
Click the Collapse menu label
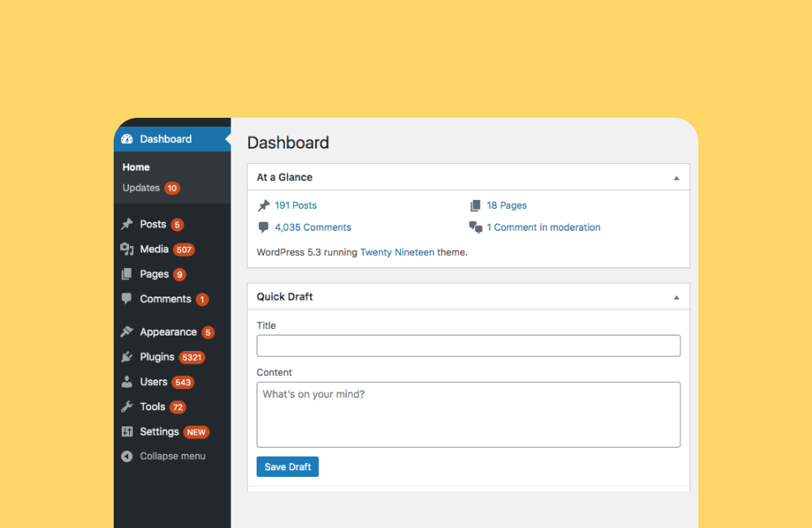(x=172, y=457)
